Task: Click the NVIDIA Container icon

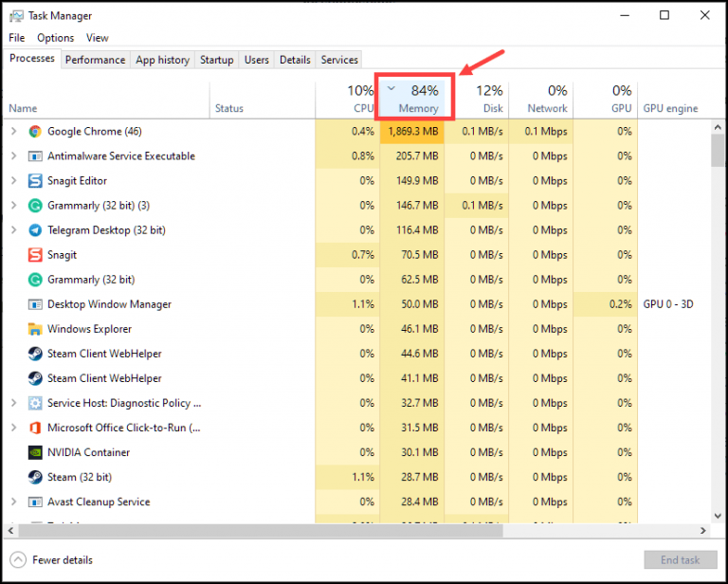Action: (35, 452)
